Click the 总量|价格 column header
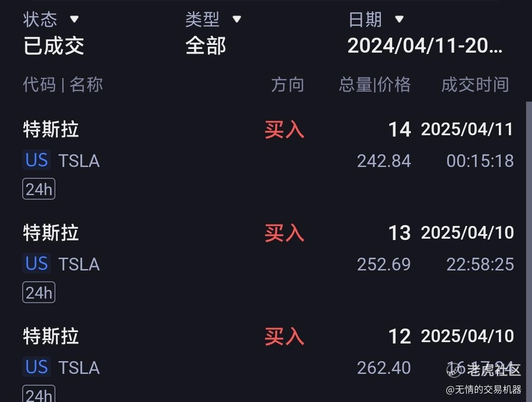Screen dimensions: 532x402 [374, 84]
